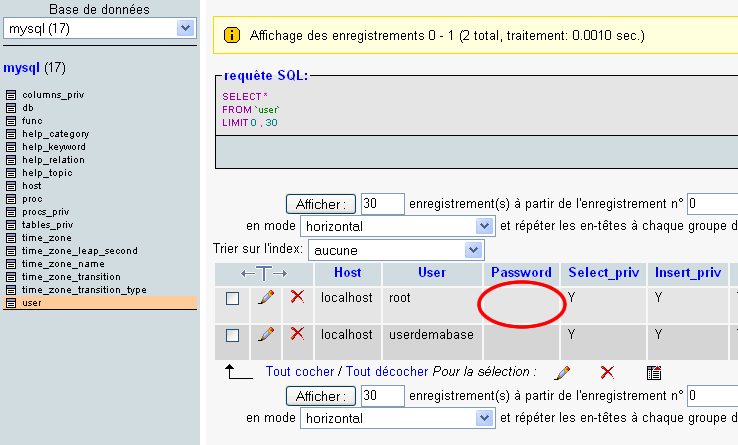Click the red delete X for root row
Viewport: 738px width, 445px height.
click(x=297, y=297)
